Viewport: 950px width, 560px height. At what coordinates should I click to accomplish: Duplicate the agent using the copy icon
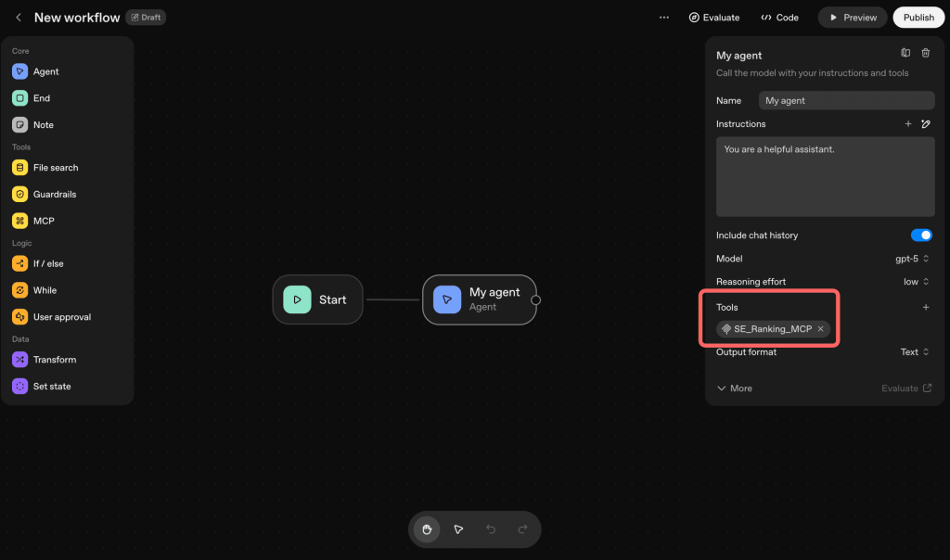click(906, 54)
